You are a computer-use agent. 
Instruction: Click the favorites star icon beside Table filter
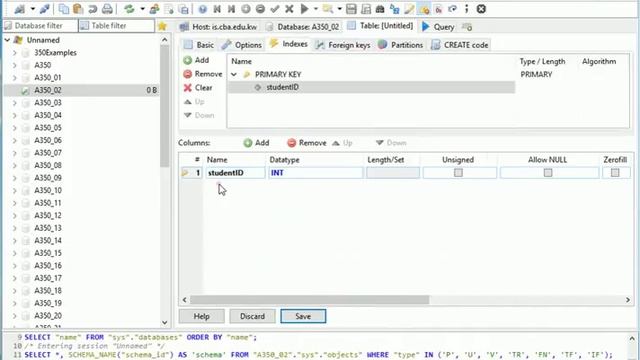click(162, 26)
